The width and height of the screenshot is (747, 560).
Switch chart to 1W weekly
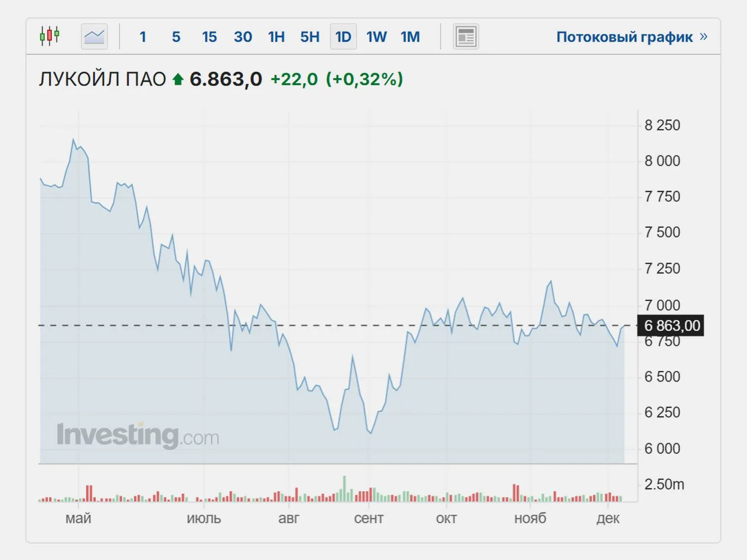pos(376,37)
